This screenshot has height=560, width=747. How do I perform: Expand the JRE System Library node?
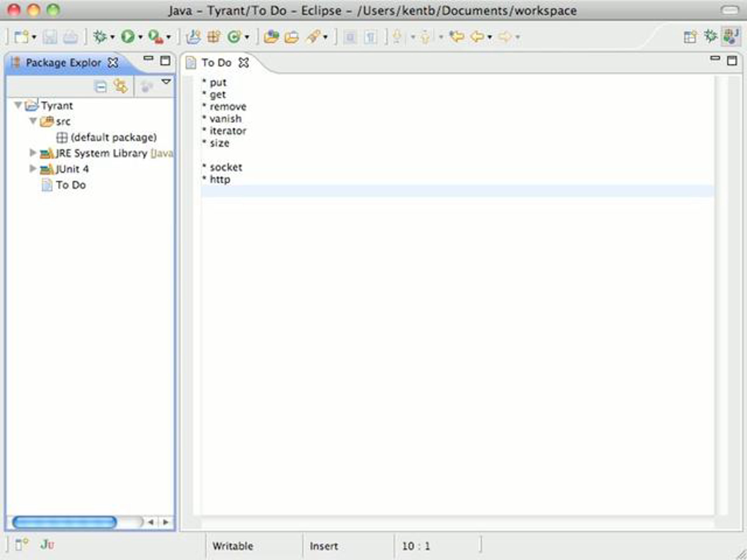(33, 153)
